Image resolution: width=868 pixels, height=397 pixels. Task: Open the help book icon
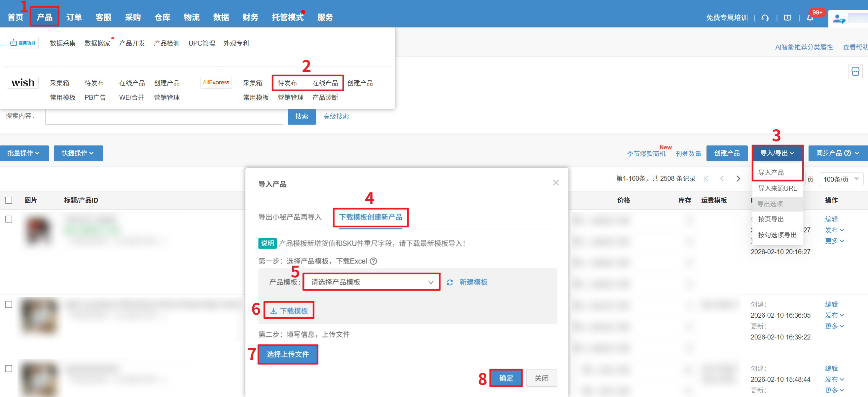787,18
